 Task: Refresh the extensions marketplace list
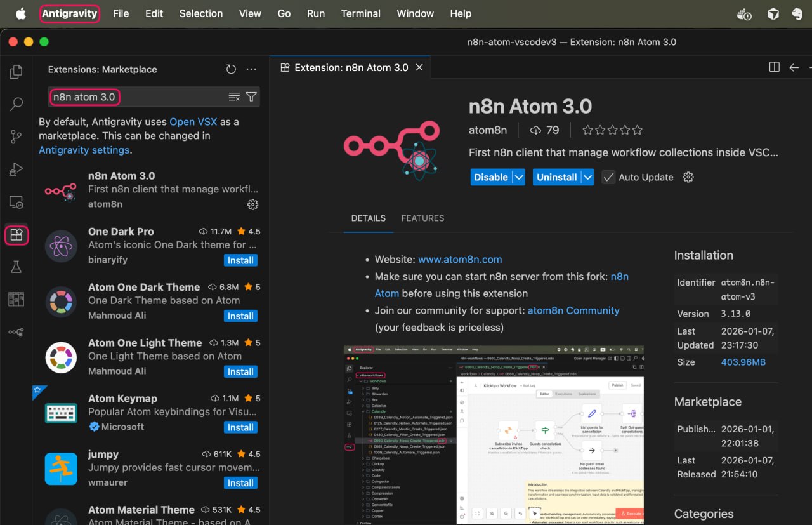point(231,69)
